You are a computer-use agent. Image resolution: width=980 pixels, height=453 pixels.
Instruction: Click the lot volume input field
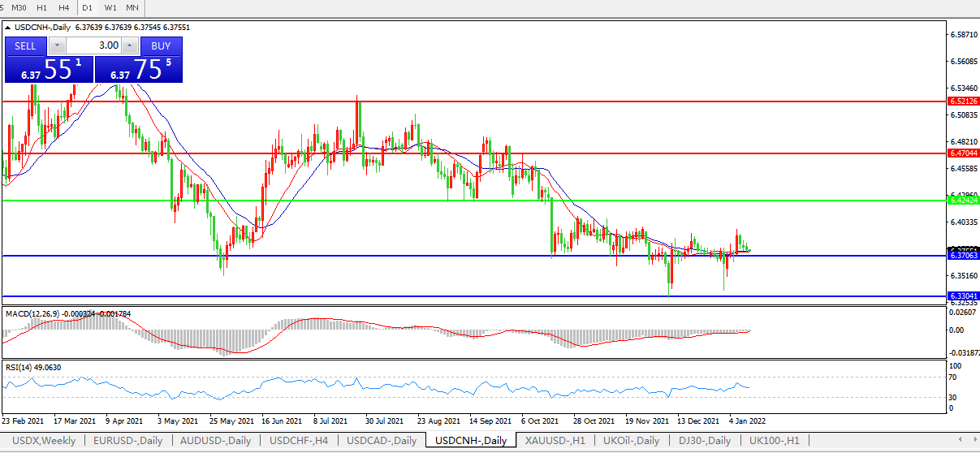click(94, 46)
